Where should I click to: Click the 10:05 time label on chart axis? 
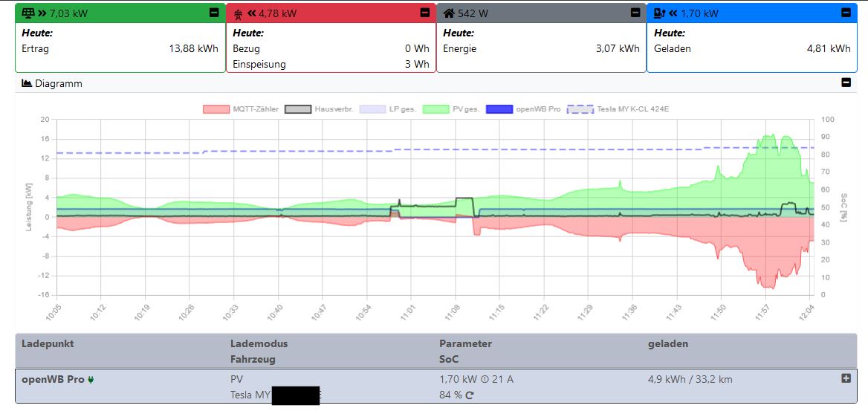click(x=54, y=311)
